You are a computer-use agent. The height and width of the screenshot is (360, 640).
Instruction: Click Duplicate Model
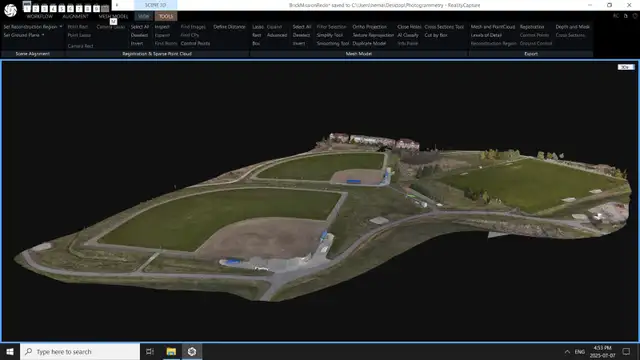tap(369, 43)
